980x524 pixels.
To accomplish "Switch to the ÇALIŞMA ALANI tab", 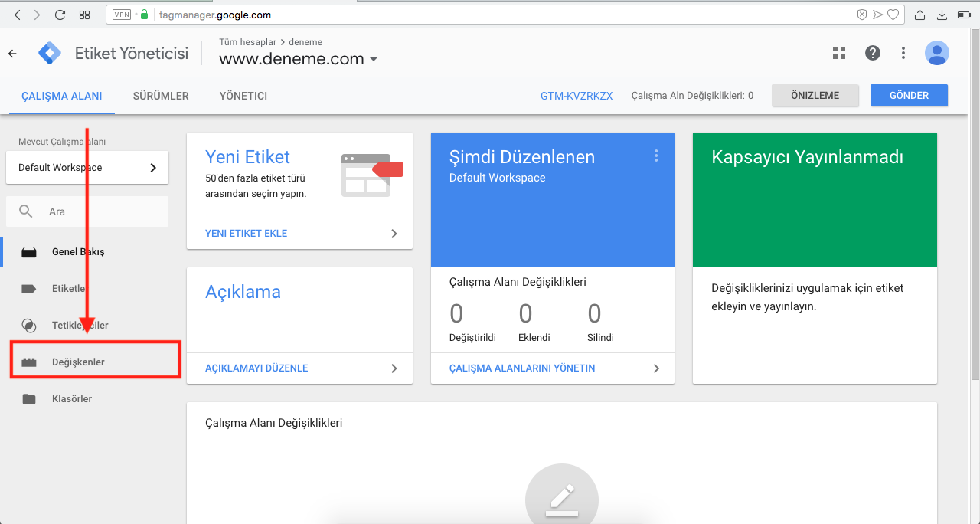I will (x=62, y=96).
